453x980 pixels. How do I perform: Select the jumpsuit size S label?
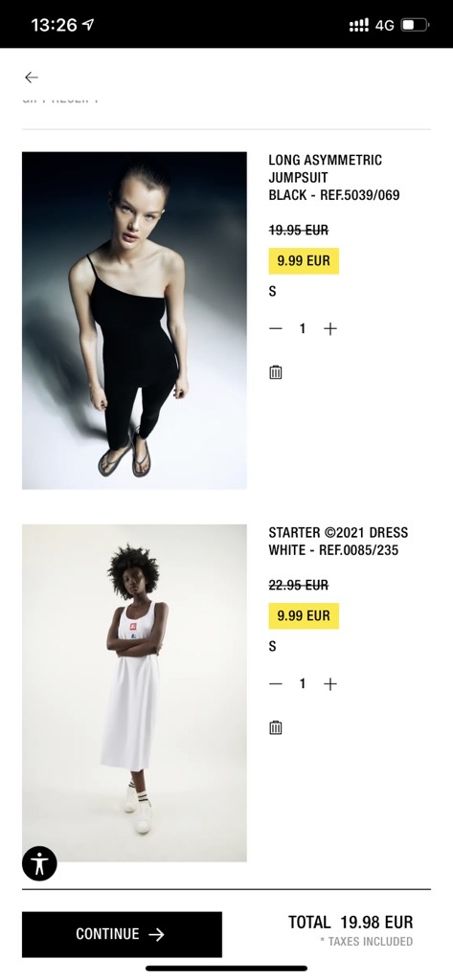272,291
